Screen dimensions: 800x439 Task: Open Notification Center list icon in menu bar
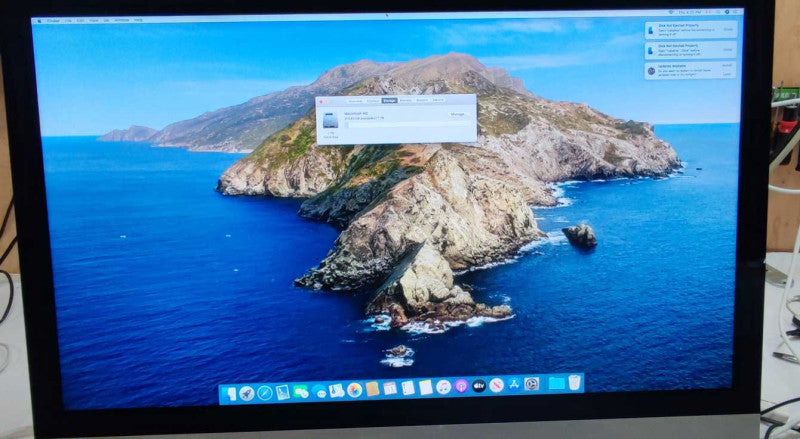735,12
